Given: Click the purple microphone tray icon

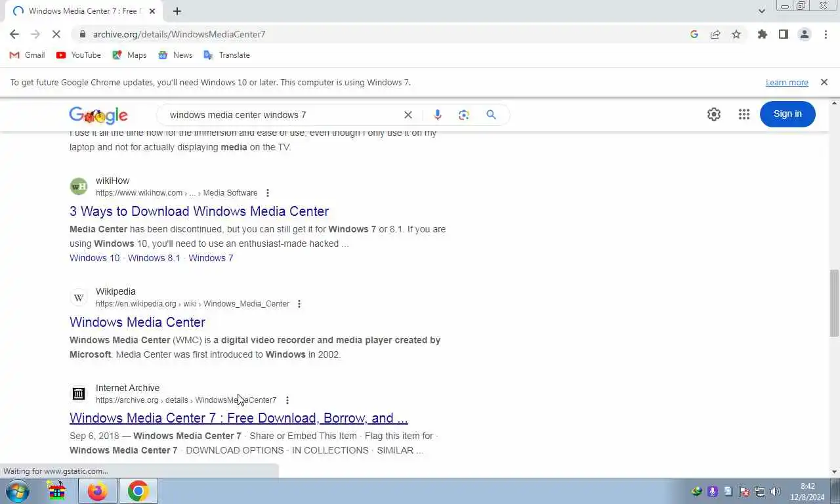Looking at the screenshot, I should click(x=713, y=492).
